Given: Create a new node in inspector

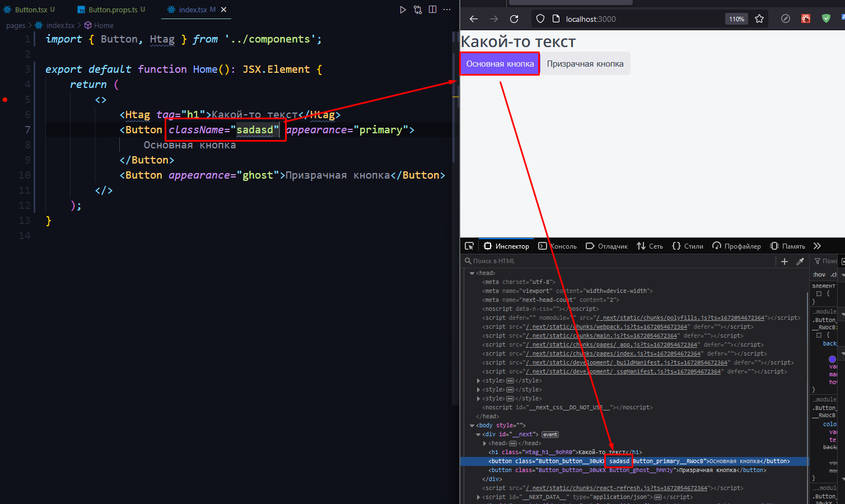Looking at the screenshot, I should click(785, 262).
